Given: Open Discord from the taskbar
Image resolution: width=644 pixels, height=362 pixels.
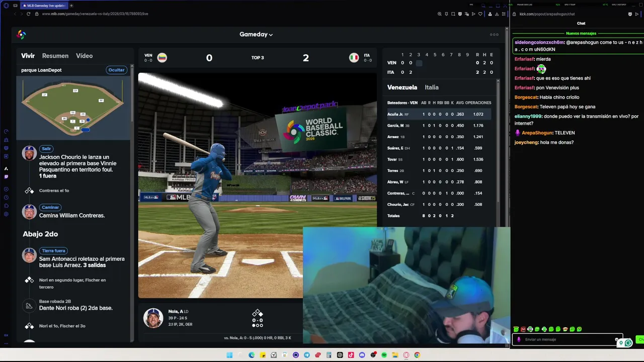Looking at the screenshot, I should (x=362, y=355).
